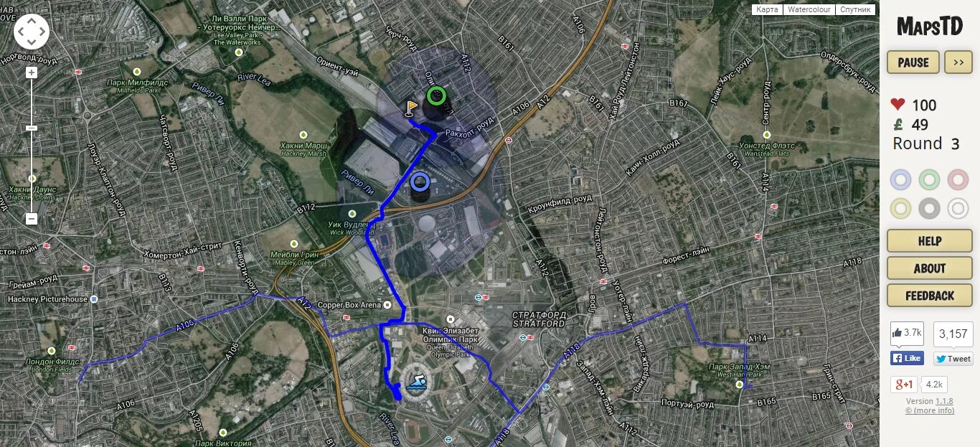Switch to the Карта map view
The image size is (980, 447).
click(x=767, y=9)
